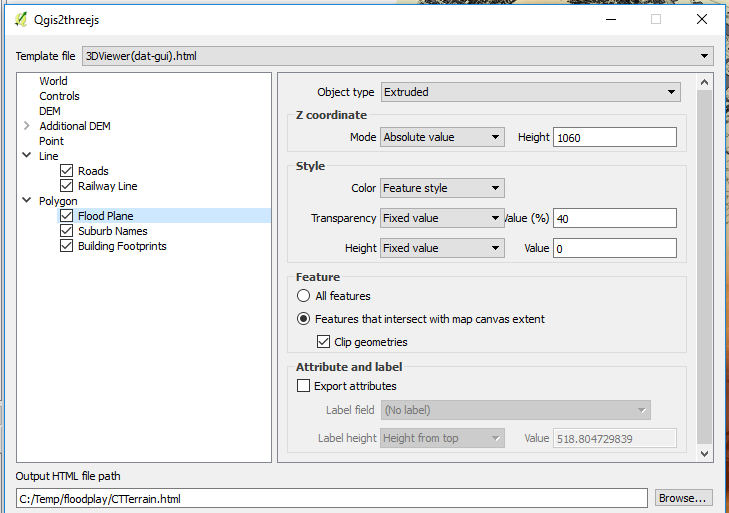The image size is (729, 513).
Task: Click the Browse... button
Action: (x=683, y=498)
